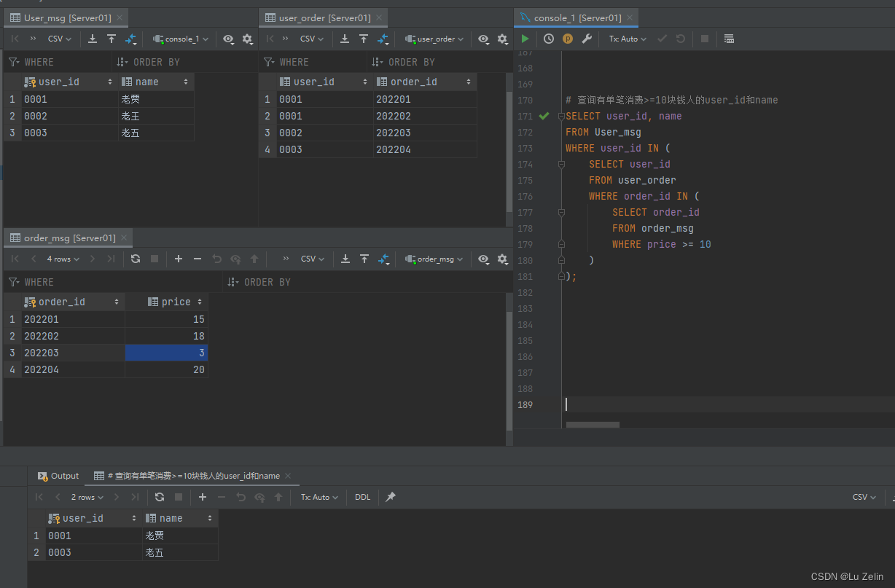Open Tx: Auto dropdown in console toolbar
895x588 pixels.
pyautogui.click(x=628, y=39)
